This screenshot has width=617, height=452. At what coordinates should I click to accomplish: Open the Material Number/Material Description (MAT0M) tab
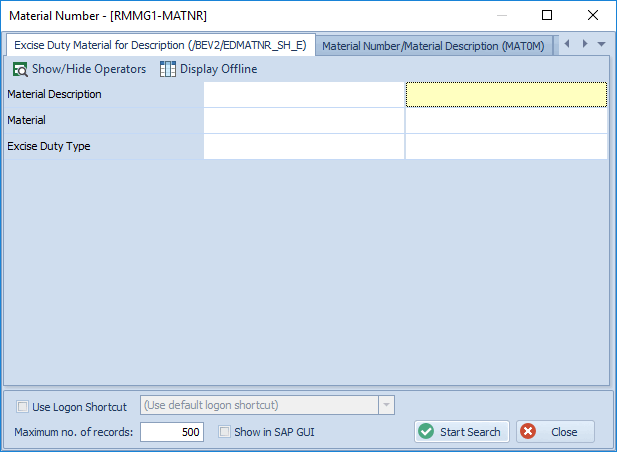click(x=434, y=46)
